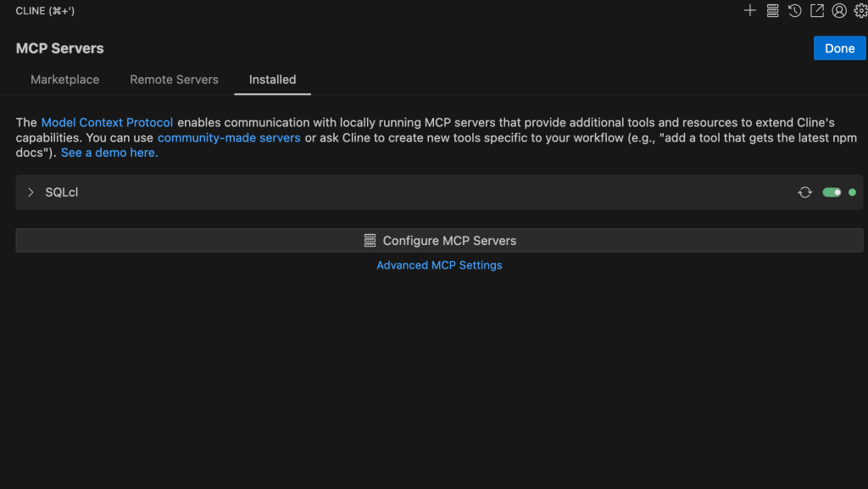Click the green SQLcl status indicator dot
868x489 pixels.
tap(852, 192)
